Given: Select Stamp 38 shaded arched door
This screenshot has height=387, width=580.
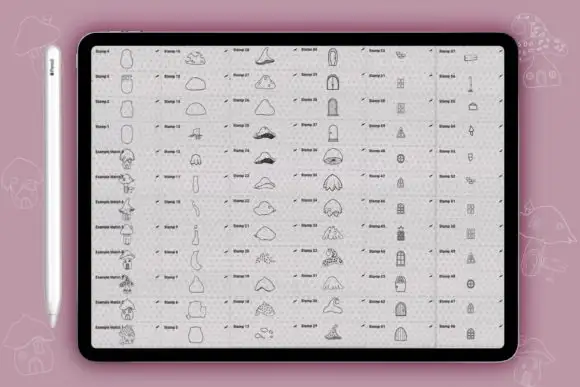Looking at the screenshot, I should pyautogui.click(x=333, y=107).
